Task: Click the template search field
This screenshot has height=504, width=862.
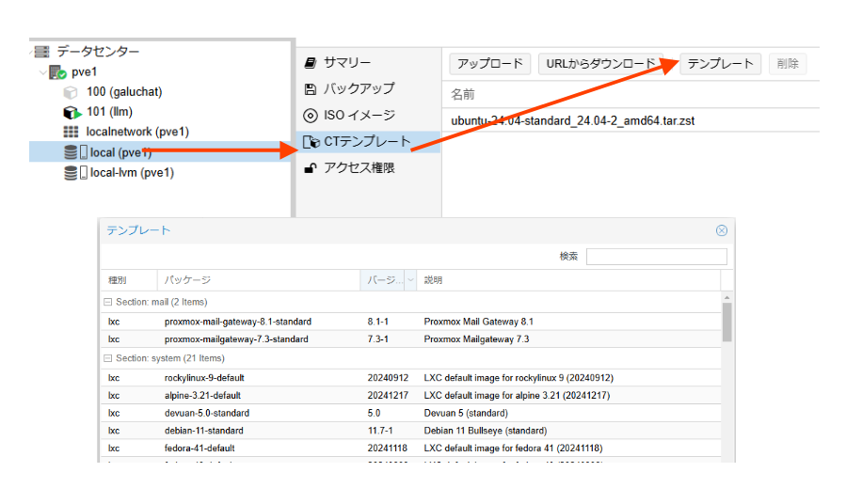Action: pos(657,257)
